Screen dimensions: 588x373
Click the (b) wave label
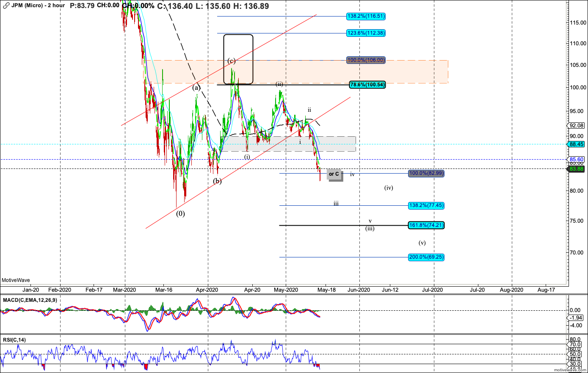point(217,181)
